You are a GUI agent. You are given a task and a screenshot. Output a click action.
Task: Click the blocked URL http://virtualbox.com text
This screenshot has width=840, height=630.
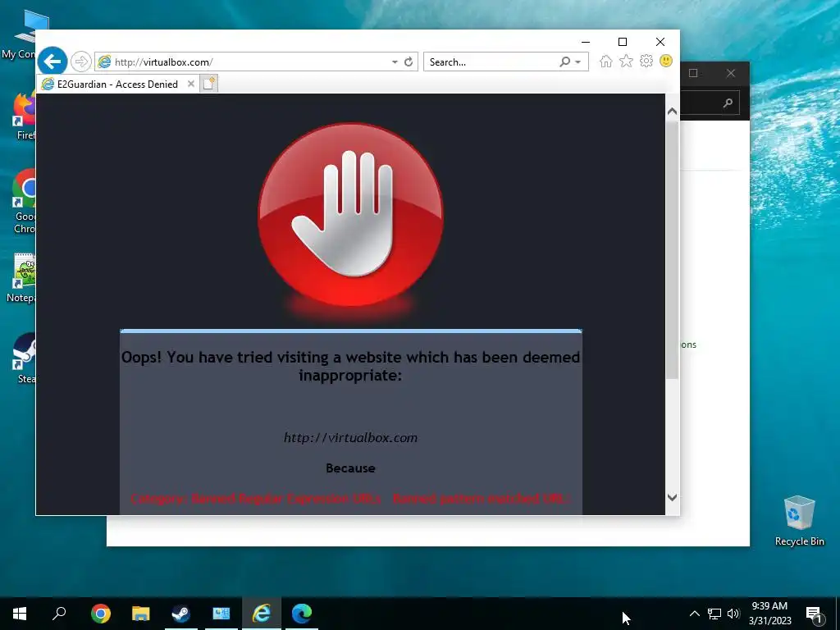click(350, 438)
